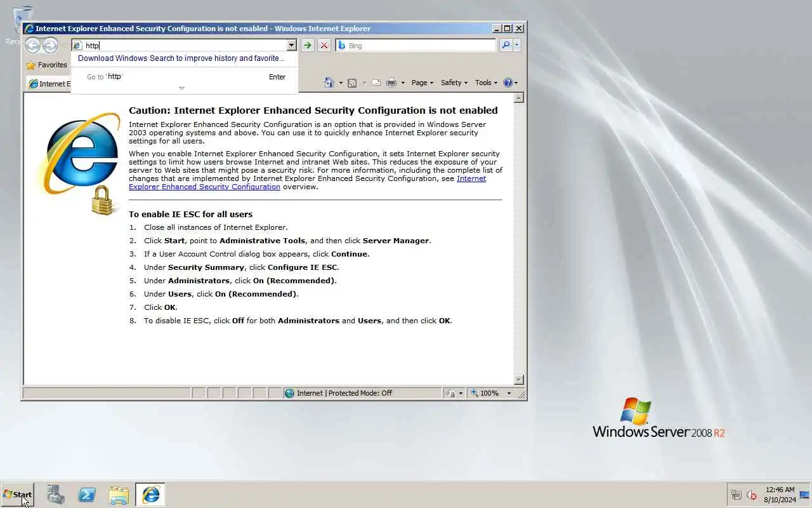Select the Go to 'http' suggestion
Viewport: 812px width, 508px height.
185,77
